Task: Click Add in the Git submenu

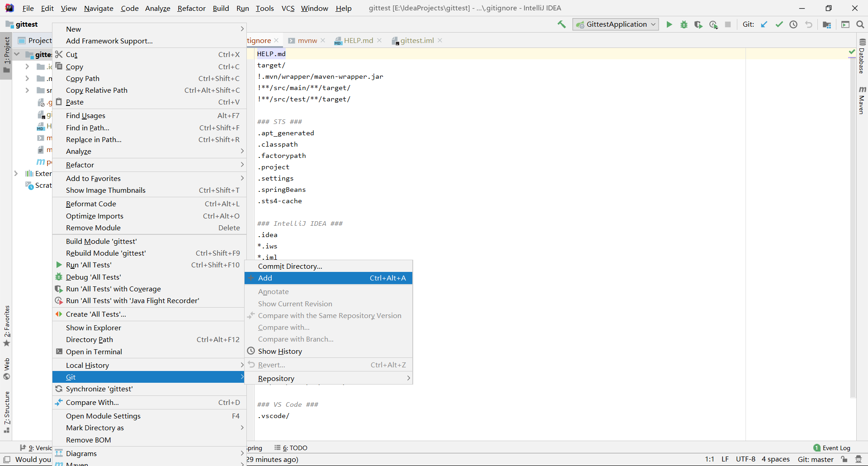Action: tap(329, 278)
